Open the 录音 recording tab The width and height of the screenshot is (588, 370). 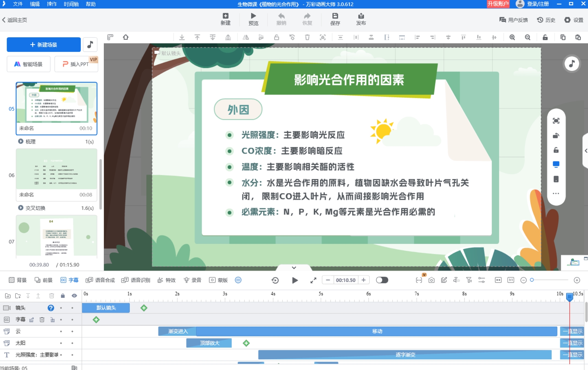193,280
